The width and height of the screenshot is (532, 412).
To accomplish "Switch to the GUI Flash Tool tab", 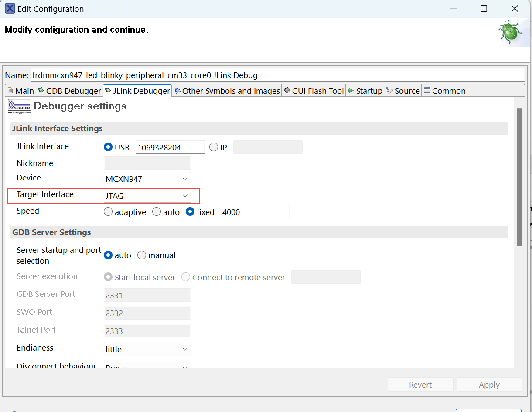I will pyautogui.click(x=314, y=91).
